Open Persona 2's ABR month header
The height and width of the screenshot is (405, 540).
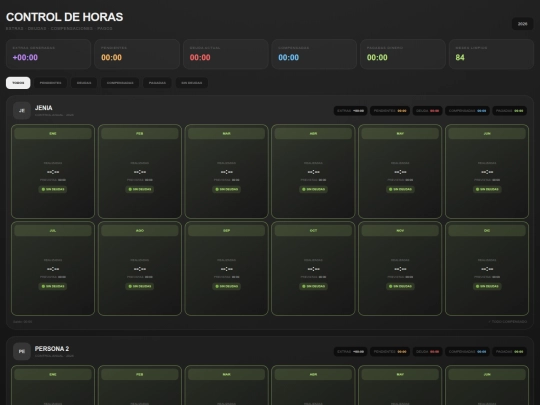pyautogui.click(x=313, y=374)
